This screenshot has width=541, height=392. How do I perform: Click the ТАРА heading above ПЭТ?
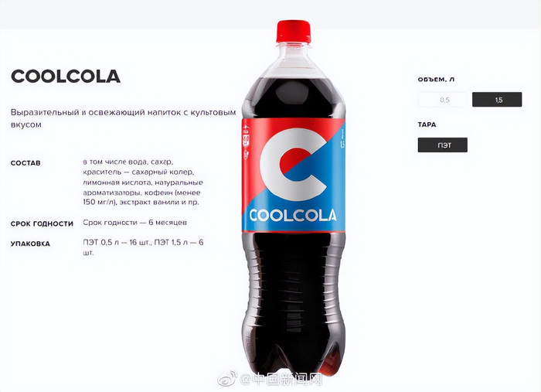[x=427, y=124]
